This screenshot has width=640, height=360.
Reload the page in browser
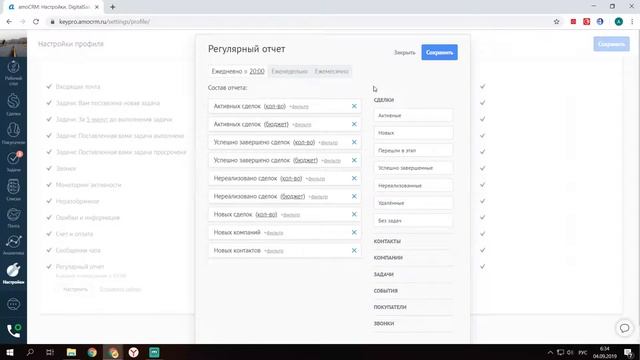36,22
